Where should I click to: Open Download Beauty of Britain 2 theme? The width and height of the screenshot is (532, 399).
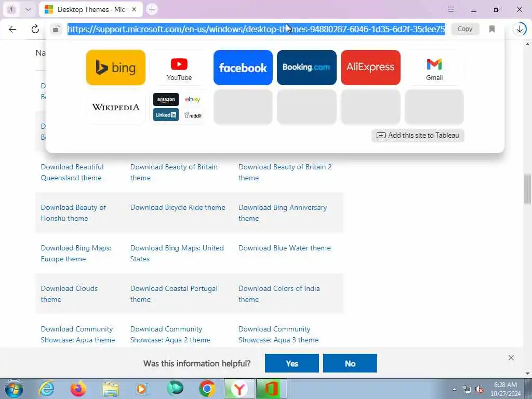coord(285,172)
